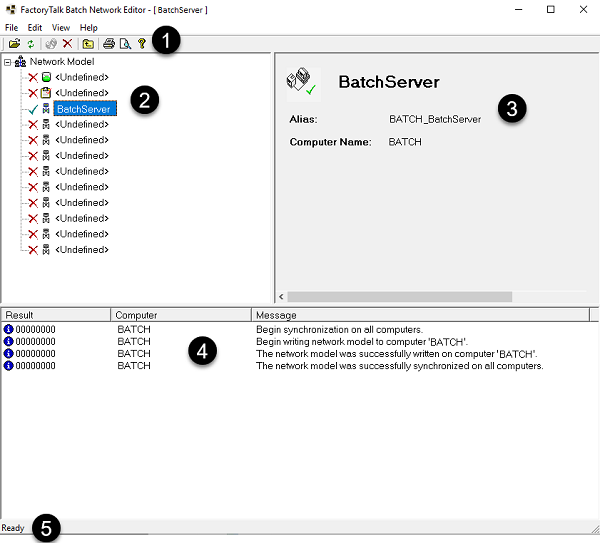Click the BatchServer heading in details pane
The image size is (600, 543).
pos(389,82)
